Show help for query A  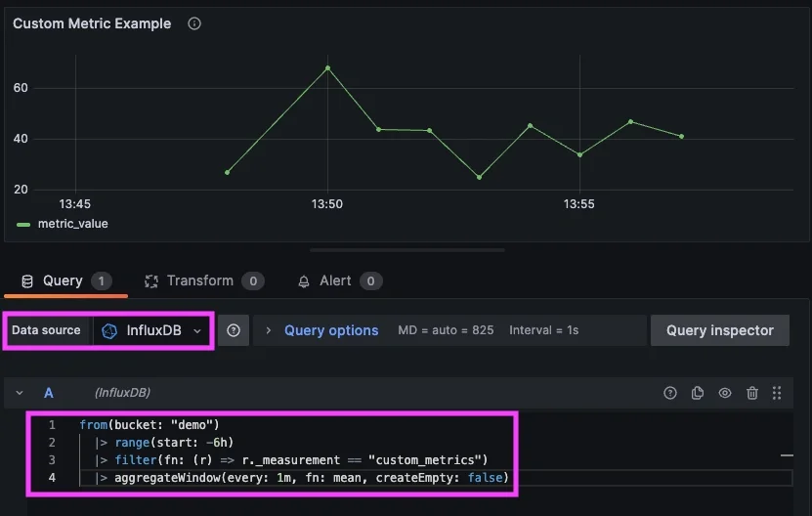pyautogui.click(x=670, y=393)
